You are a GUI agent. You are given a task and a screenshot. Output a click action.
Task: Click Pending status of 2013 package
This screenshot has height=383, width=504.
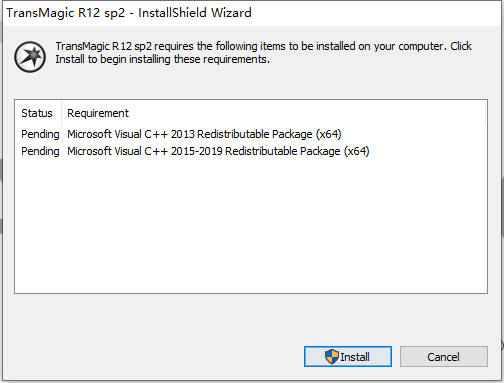40,134
